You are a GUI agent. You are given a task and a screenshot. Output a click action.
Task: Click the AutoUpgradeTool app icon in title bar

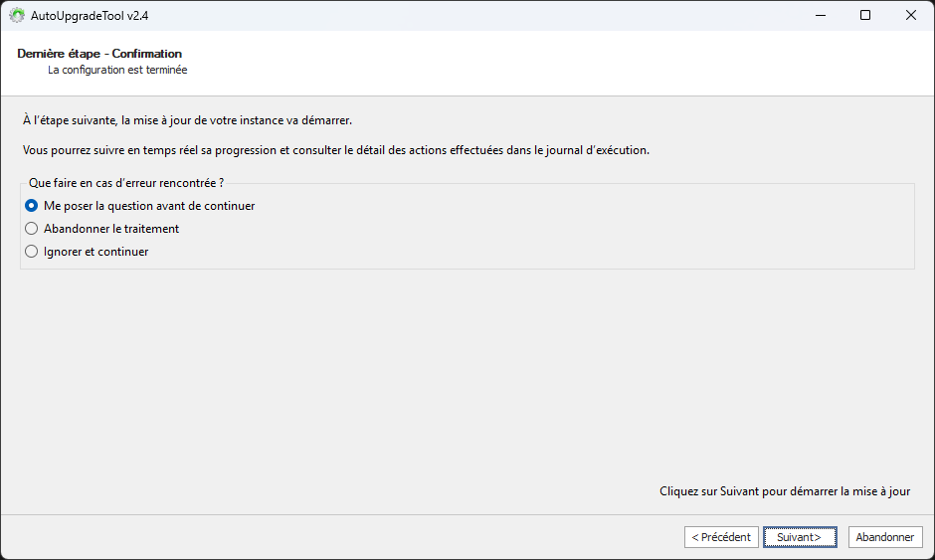17,15
